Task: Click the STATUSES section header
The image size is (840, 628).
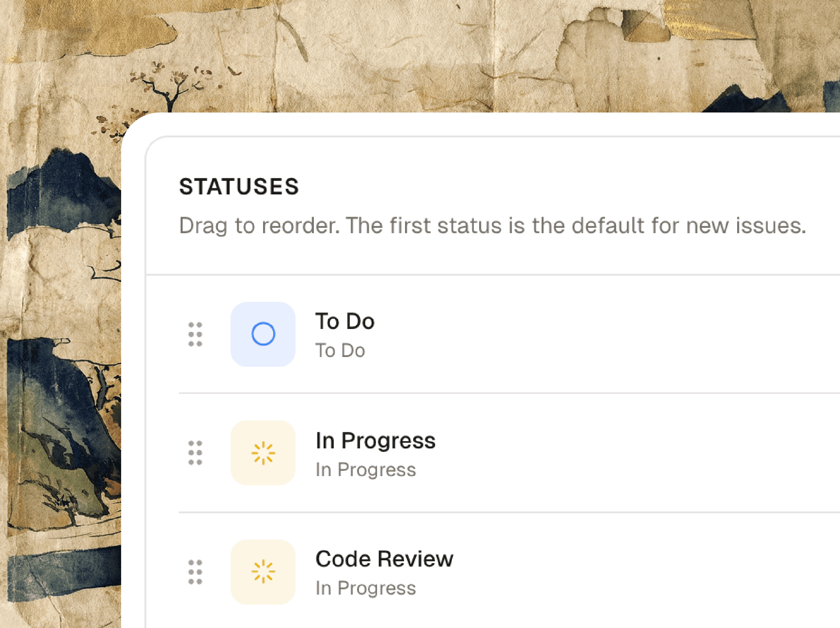Action: click(239, 186)
